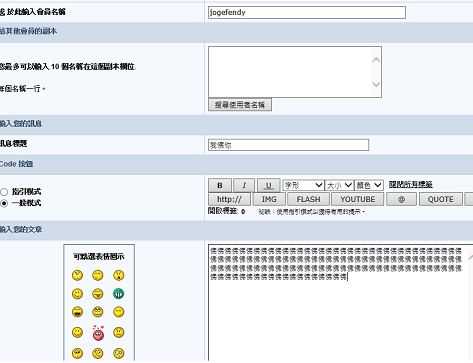Click the 搜尋使用者名稱 search button

[240, 105]
